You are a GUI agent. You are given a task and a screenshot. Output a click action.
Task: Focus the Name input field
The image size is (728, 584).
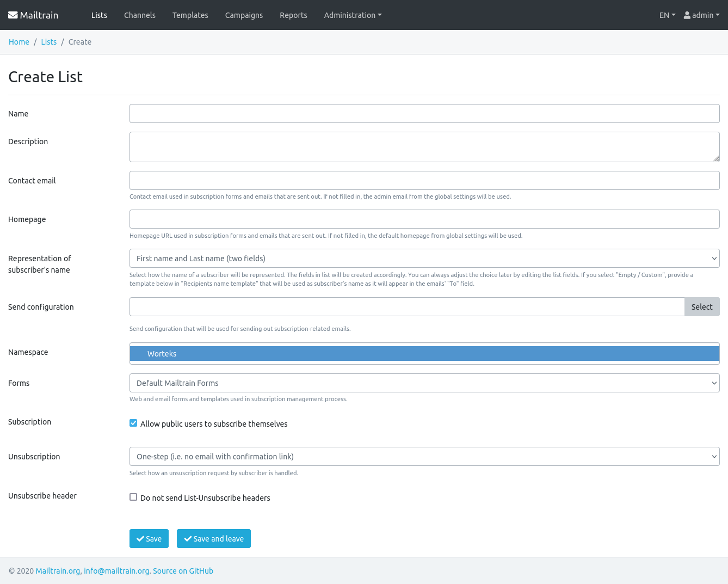pos(424,114)
